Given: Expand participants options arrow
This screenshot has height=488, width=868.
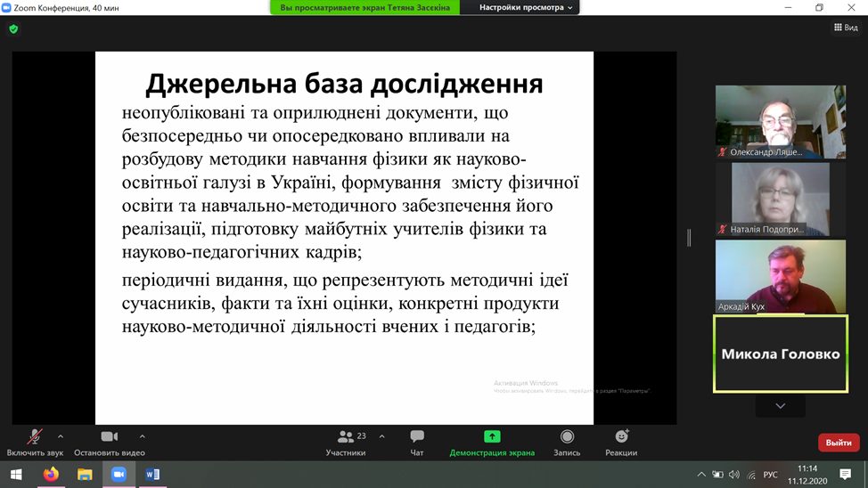Looking at the screenshot, I should [x=382, y=436].
